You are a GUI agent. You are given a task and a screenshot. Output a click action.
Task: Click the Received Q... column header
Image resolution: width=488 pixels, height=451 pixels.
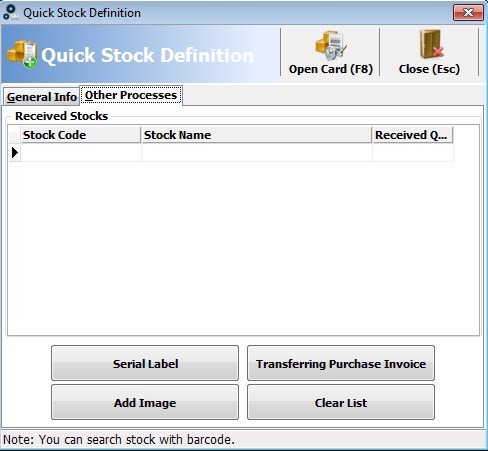click(413, 135)
